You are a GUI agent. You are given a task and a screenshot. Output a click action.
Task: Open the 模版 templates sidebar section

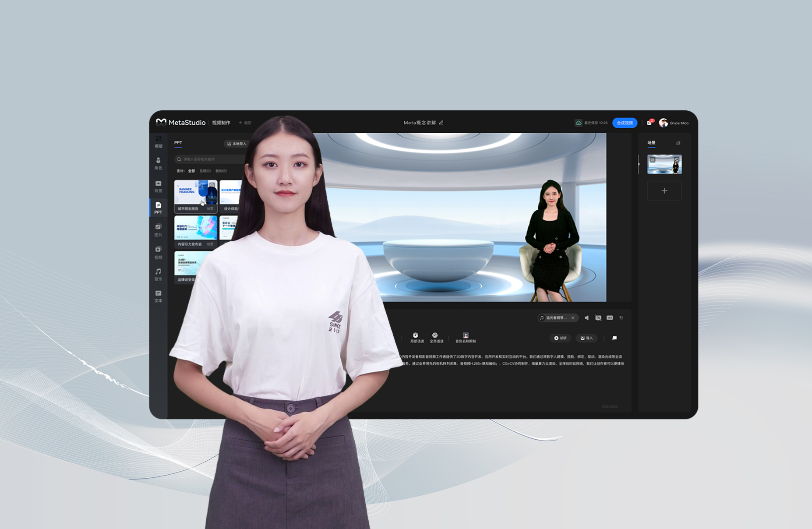tap(159, 141)
